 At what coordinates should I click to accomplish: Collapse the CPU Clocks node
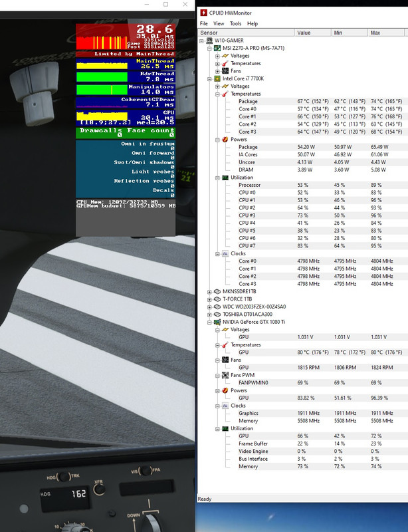pyautogui.click(x=217, y=253)
